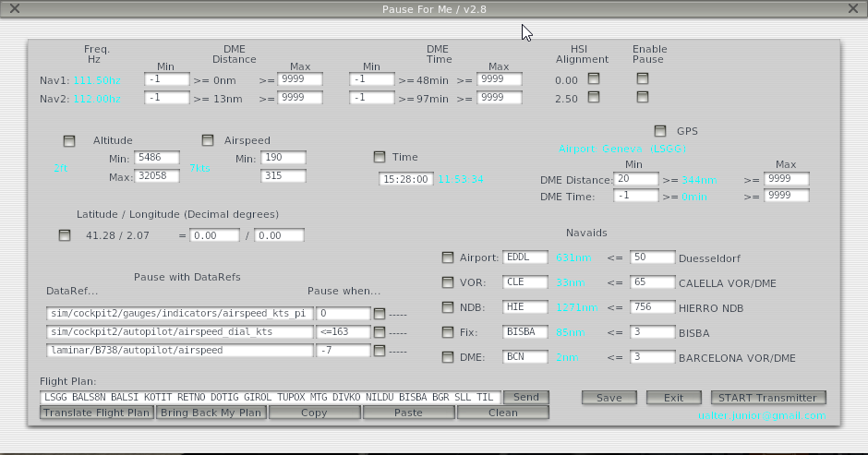Toggle the Airspeed pause checkbox
Screen dimensions: 868x455
pos(208,140)
